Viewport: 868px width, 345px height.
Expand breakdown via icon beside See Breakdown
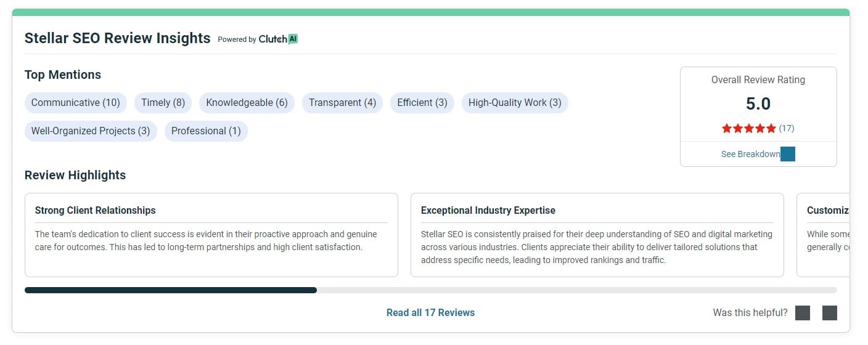coord(788,154)
